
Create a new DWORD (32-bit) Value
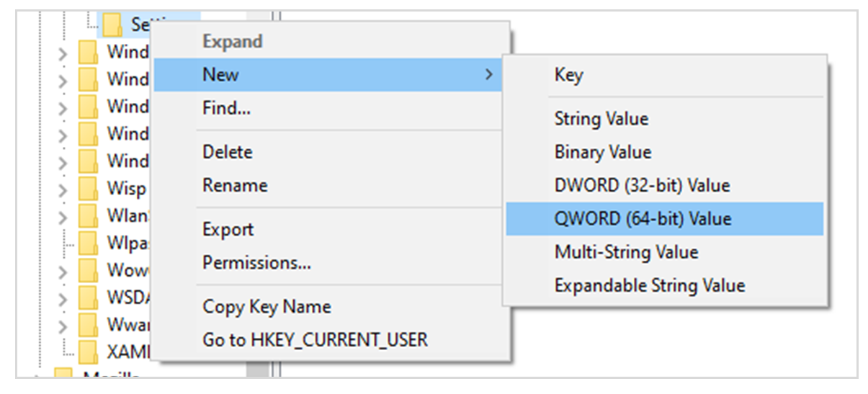(642, 185)
